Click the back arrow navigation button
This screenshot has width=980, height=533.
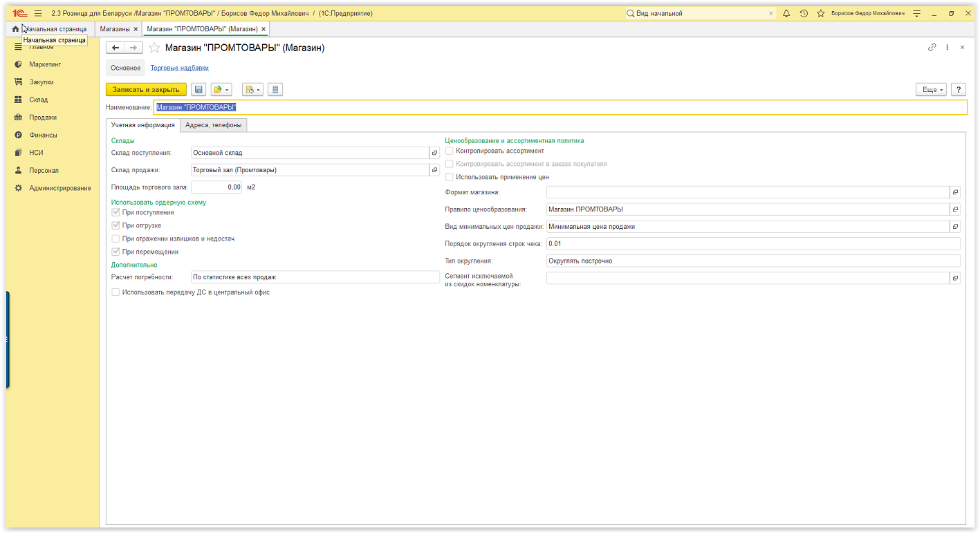115,48
